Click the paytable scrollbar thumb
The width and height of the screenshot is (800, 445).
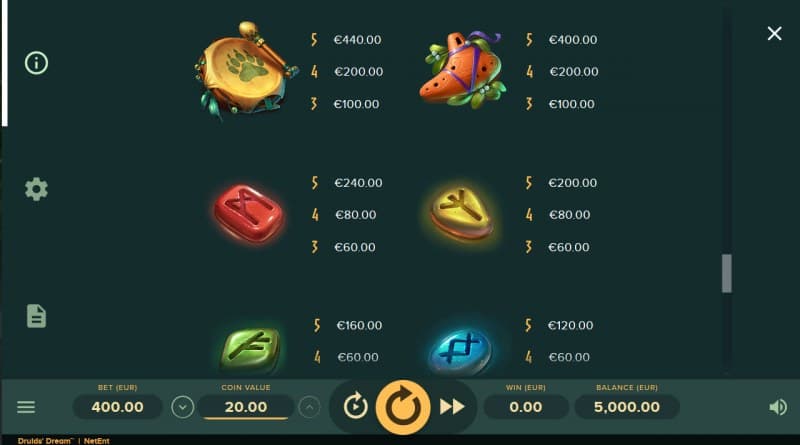point(727,274)
